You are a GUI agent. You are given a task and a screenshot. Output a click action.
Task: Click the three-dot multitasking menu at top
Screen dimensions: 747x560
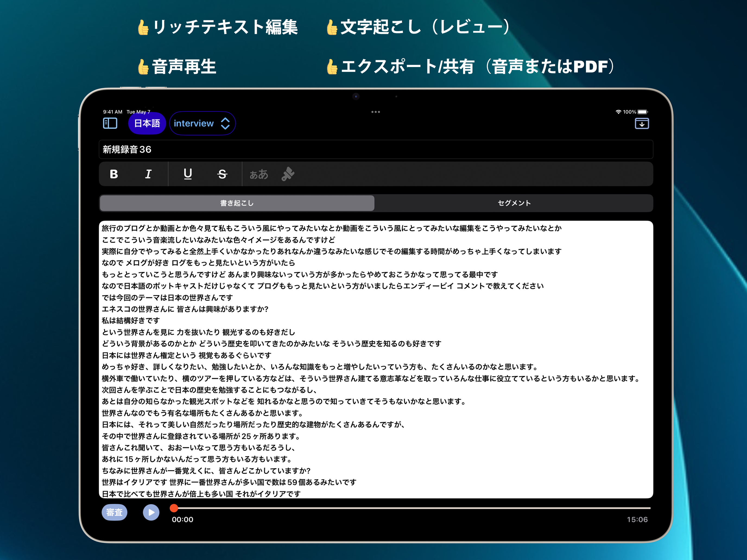tap(375, 112)
